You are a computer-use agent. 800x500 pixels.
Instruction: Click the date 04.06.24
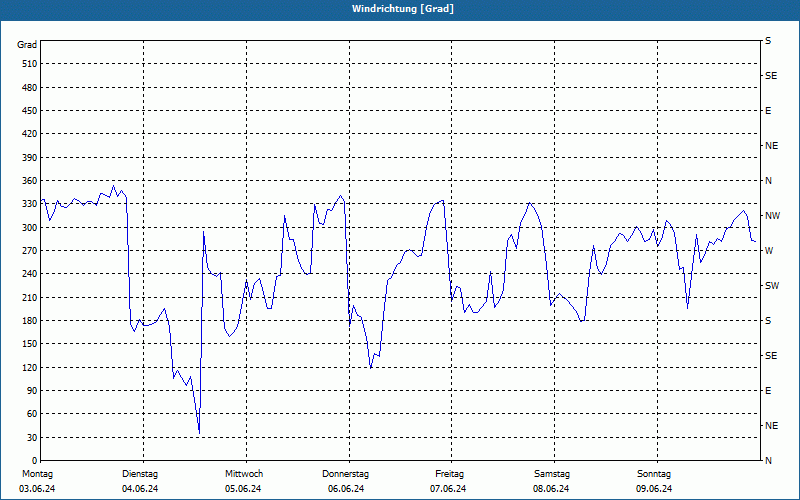tap(140, 489)
